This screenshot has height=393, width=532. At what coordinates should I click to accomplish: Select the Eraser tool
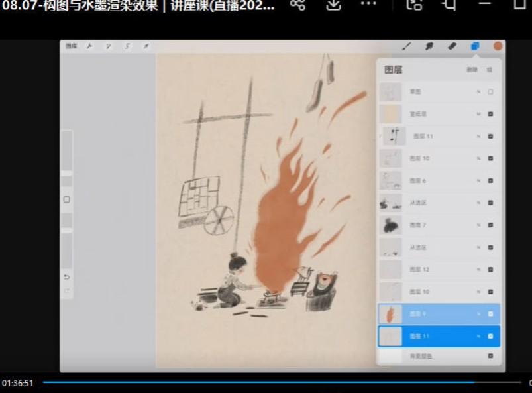tap(452, 46)
